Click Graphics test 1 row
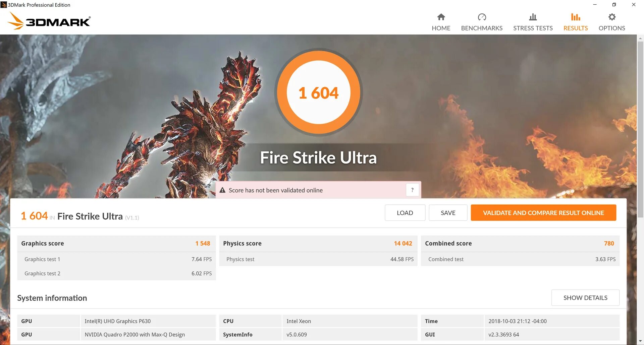The width and height of the screenshot is (644, 345). point(116,259)
